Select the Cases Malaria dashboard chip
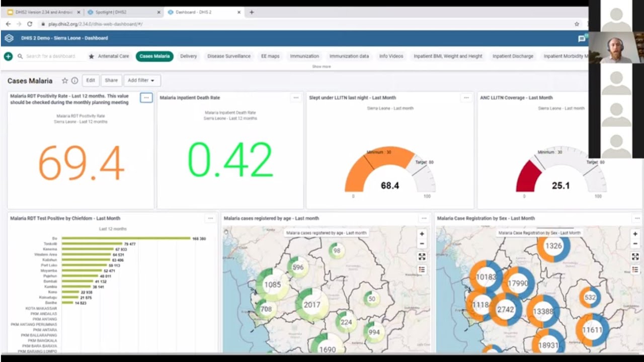The image size is (644, 362). pyautogui.click(x=154, y=56)
